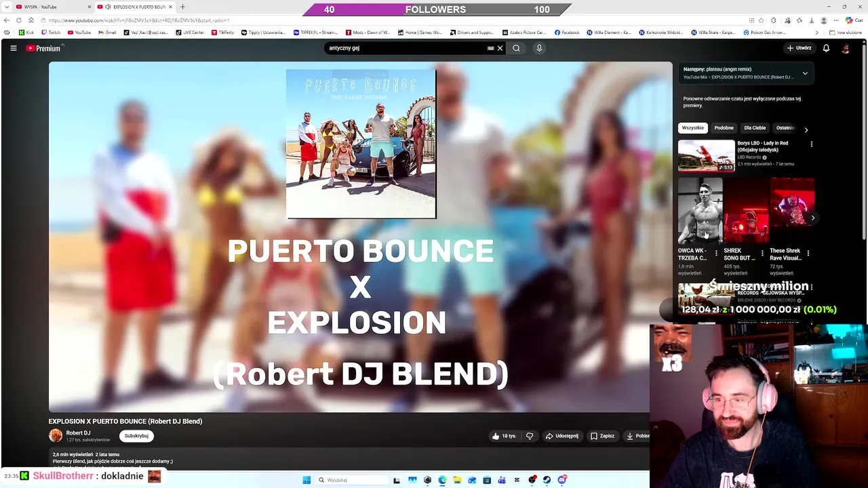Run search with the magnifier button
Screen dimensions: 868x488
tap(516, 48)
